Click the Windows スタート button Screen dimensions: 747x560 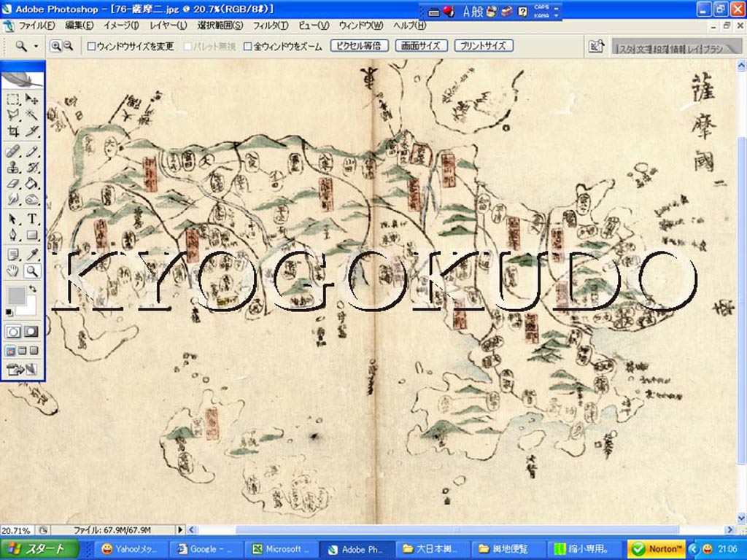coord(39,549)
